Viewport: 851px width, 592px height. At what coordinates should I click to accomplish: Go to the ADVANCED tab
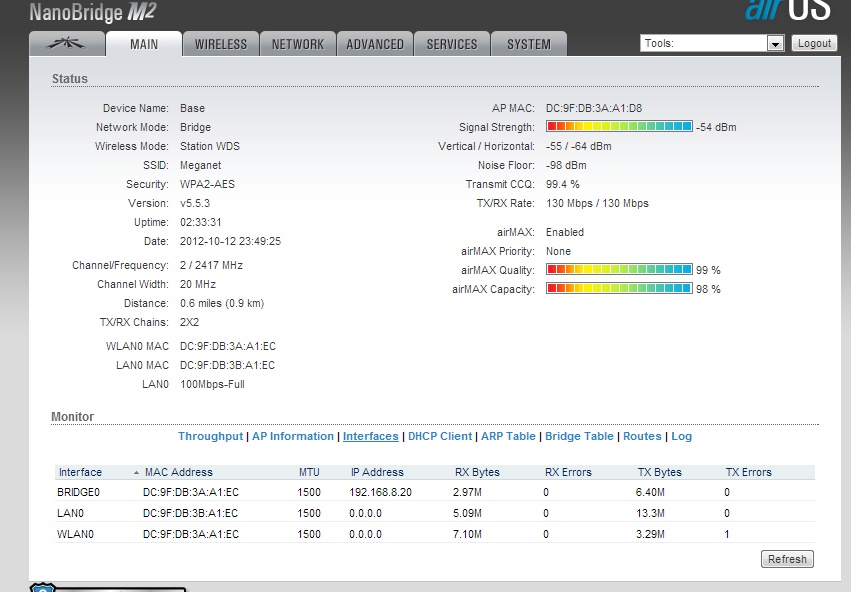375,44
